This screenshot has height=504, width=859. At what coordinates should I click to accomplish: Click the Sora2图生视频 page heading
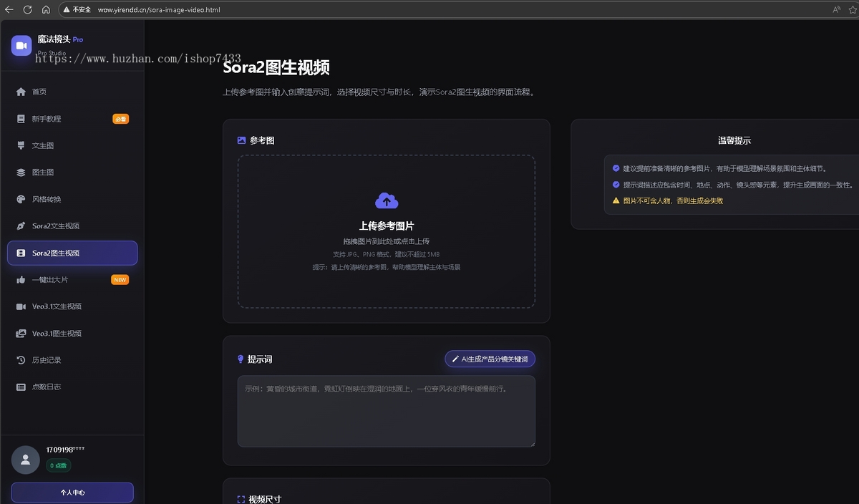click(x=276, y=68)
